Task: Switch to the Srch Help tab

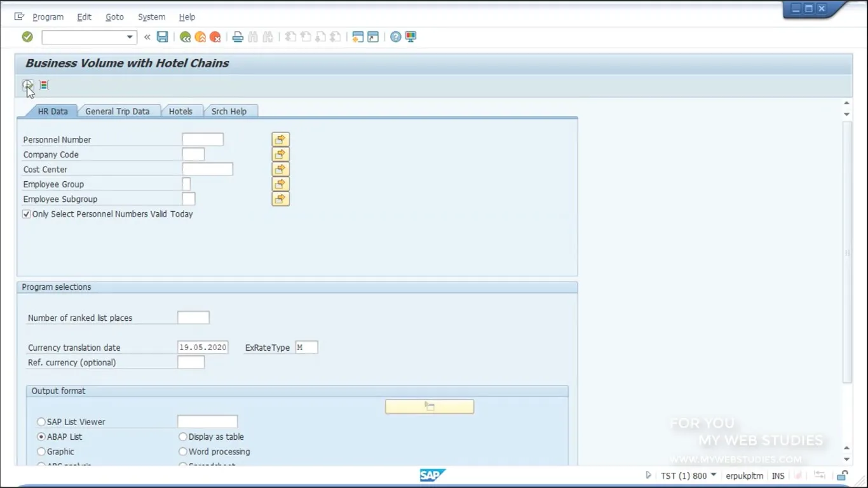Action: [229, 111]
